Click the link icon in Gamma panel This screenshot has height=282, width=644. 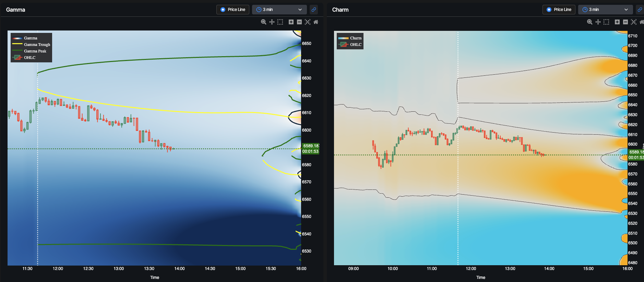click(x=314, y=10)
